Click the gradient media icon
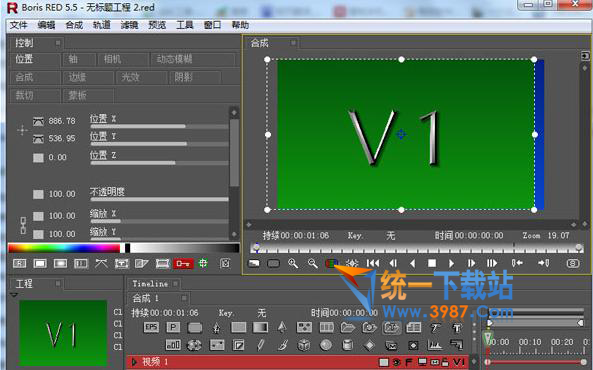Viewport: 593px width, 370px height. [x=260, y=327]
